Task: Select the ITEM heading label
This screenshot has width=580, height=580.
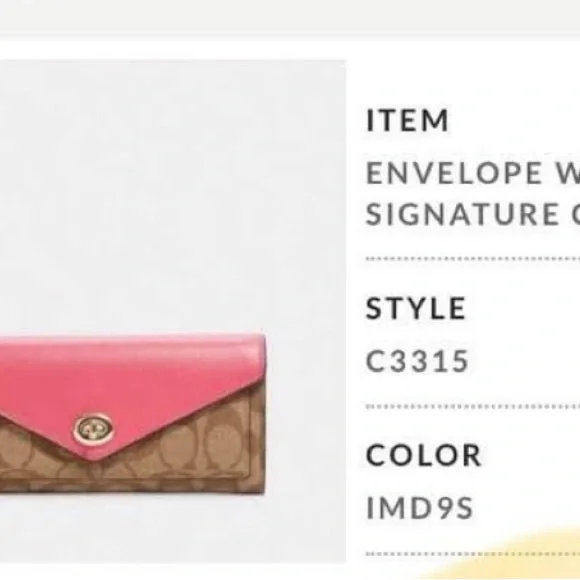Action: tap(407, 120)
